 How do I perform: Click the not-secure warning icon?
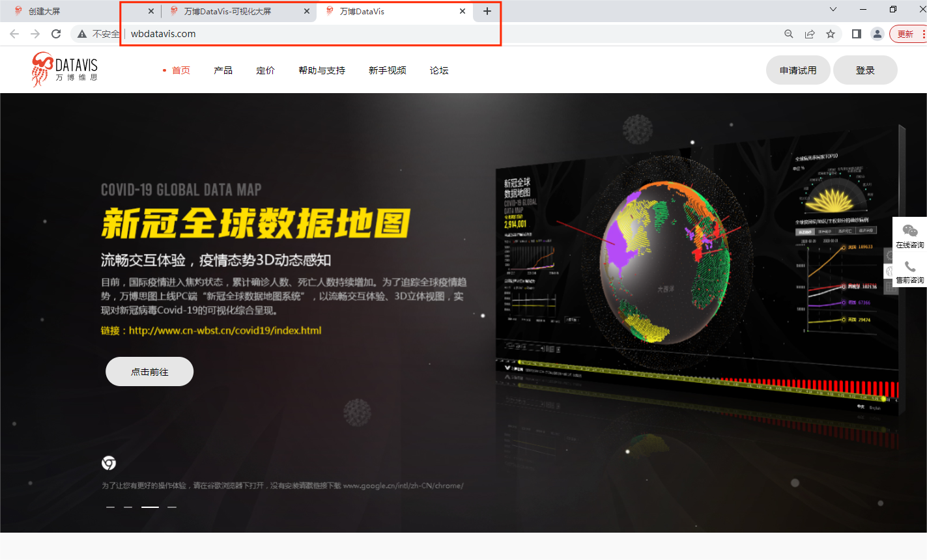pos(82,34)
